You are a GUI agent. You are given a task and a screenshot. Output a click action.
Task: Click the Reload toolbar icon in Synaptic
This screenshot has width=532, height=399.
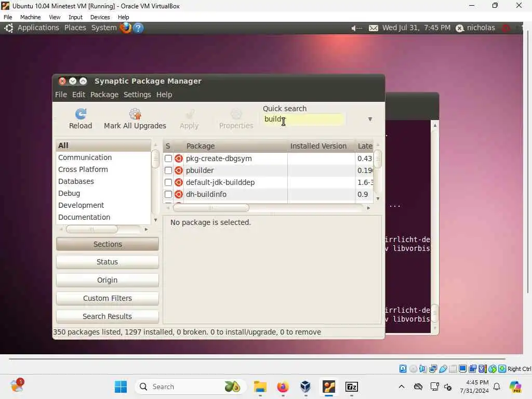(x=81, y=114)
